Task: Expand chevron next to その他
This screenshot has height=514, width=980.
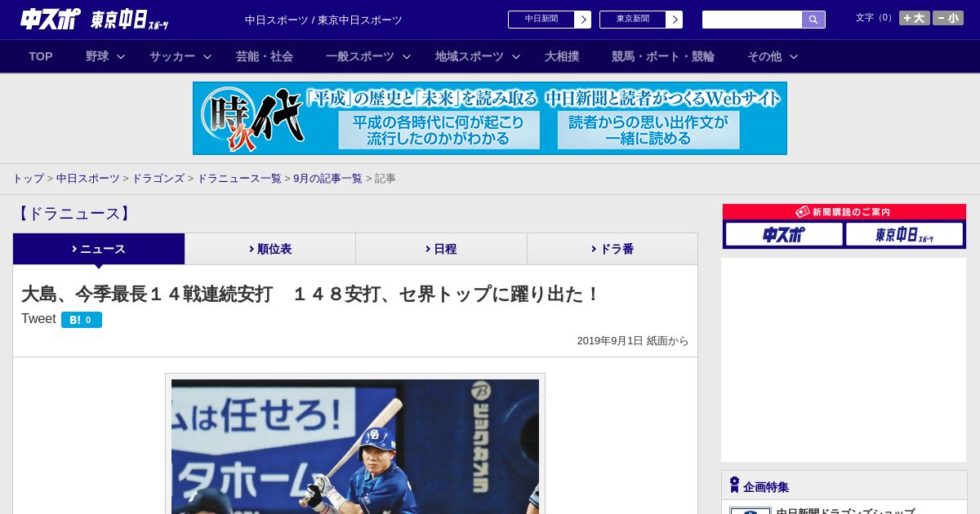Action: point(794,56)
